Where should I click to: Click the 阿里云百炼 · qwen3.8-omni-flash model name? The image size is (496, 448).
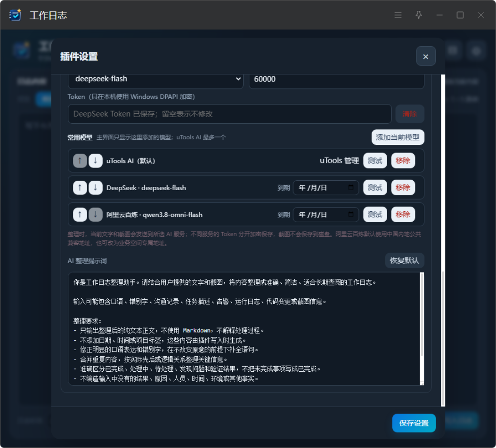(154, 215)
